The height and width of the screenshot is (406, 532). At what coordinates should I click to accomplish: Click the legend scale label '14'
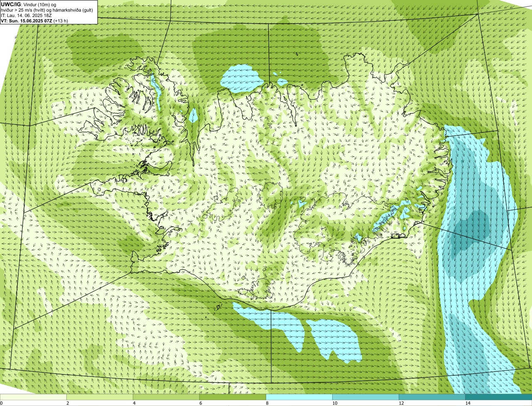(x=468, y=403)
